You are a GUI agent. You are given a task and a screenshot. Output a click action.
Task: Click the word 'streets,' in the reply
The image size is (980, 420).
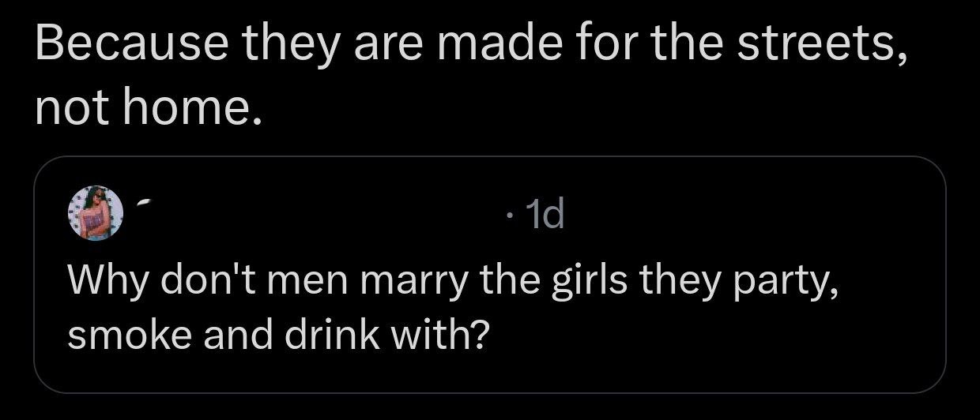(x=822, y=47)
